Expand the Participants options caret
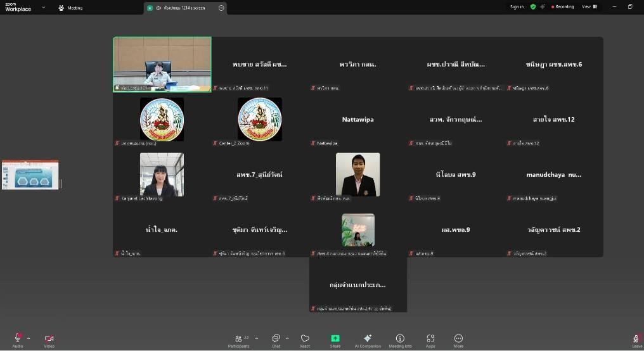 coord(256,338)
